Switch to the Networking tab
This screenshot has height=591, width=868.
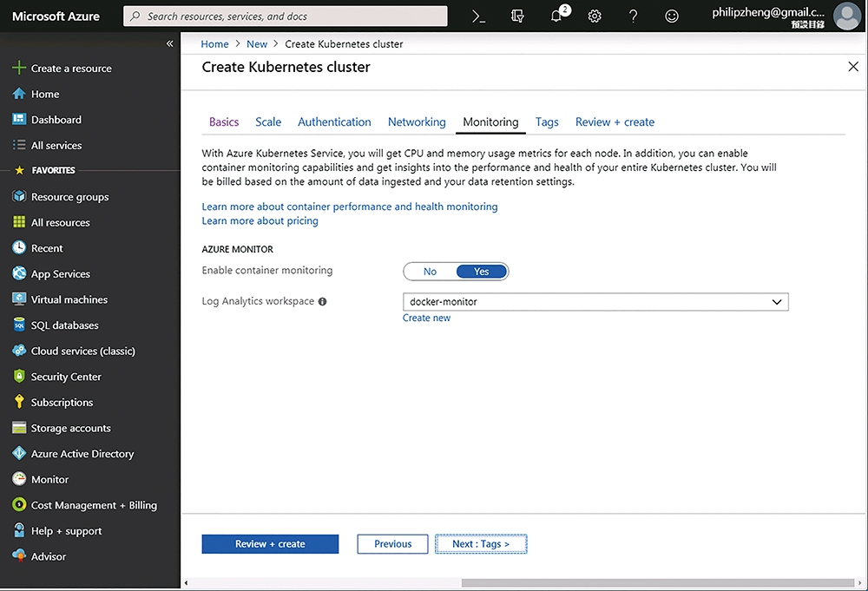[417, 121]
